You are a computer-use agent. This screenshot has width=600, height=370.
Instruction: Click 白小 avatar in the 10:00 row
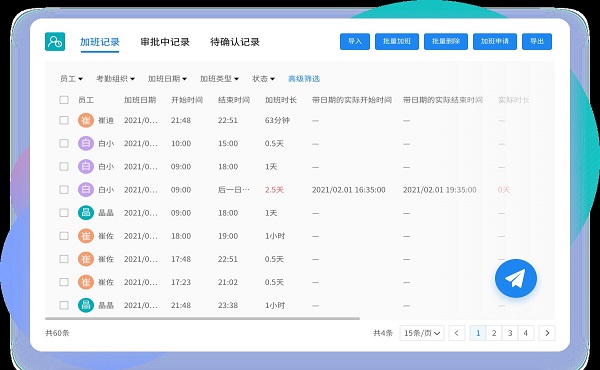click(86, 143)
